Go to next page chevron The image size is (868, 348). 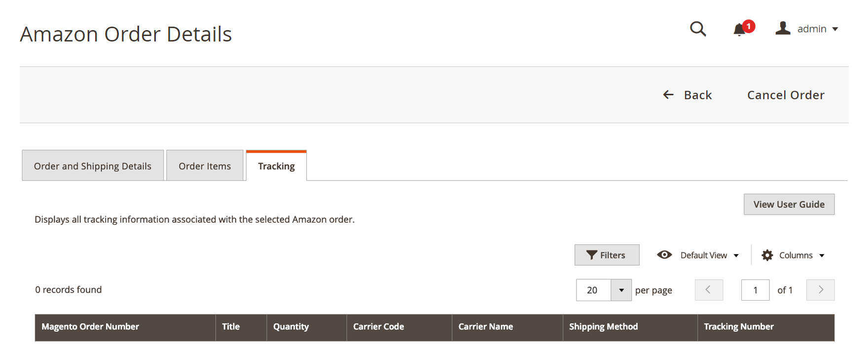click(820, 290)
